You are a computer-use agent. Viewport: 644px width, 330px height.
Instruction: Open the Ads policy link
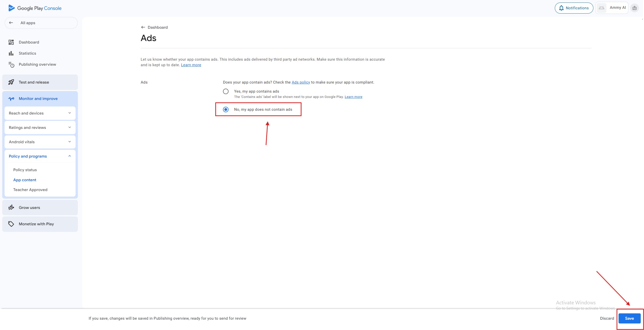(x=301, y=82)
